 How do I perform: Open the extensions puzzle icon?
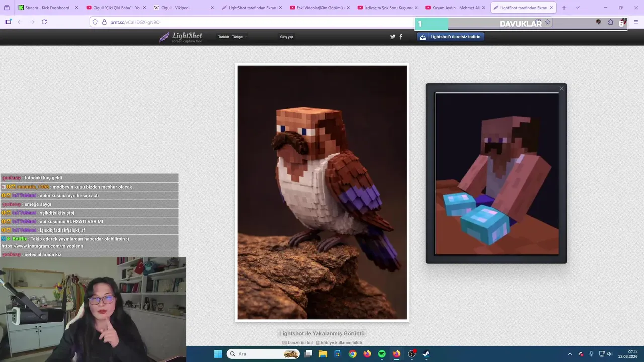(610, 22)
